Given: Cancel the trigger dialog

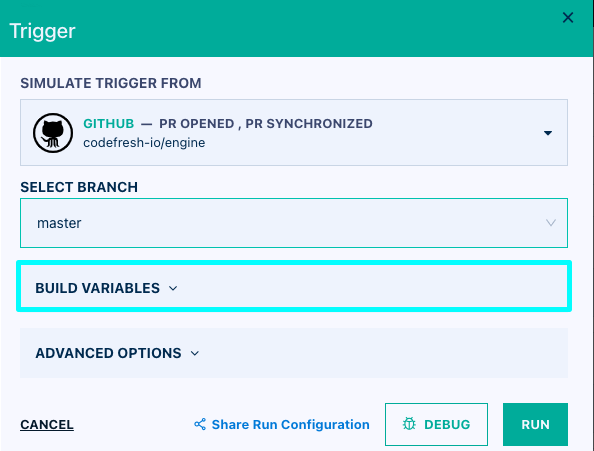Looking at the screenshot, I should click(47, 424).
